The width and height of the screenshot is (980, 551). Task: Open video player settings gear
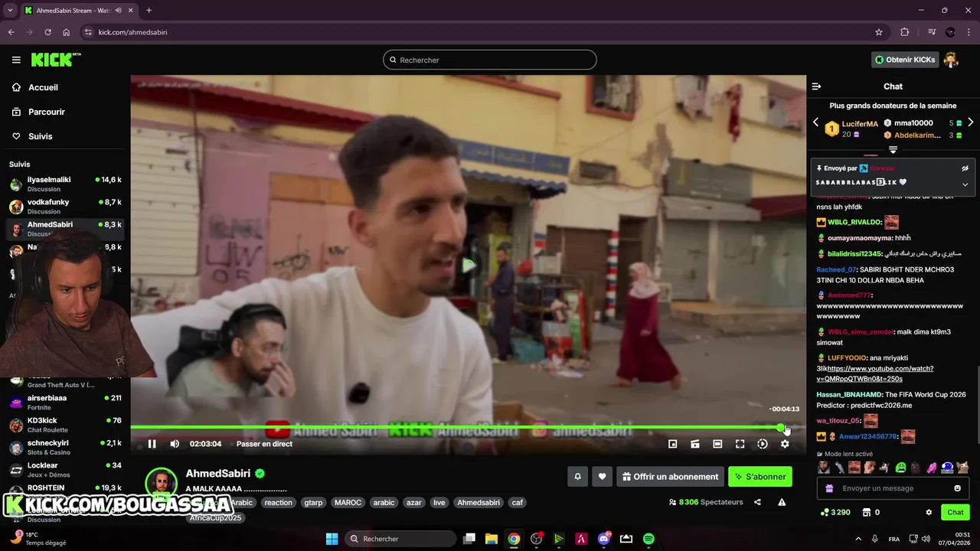(785, 444)
